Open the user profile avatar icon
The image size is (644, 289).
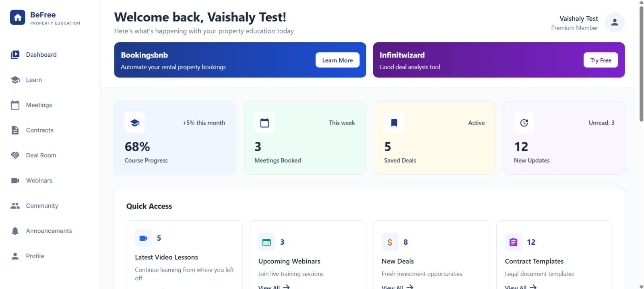(614, 23)
